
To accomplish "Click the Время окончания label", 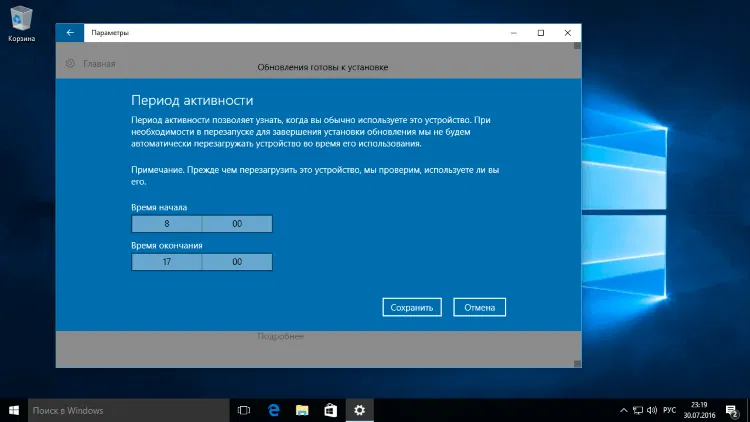I will click(x=167, y=245).
